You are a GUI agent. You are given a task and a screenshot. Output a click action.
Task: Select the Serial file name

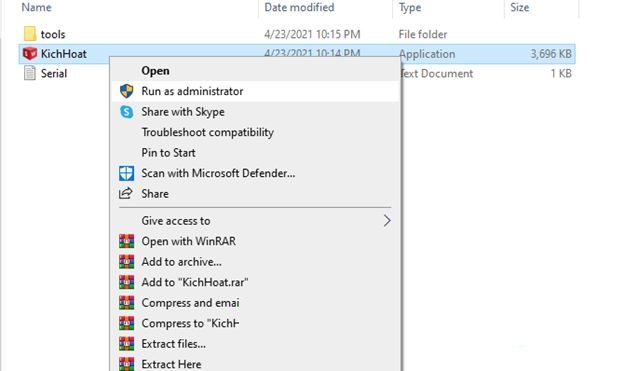tap(54, 73)
